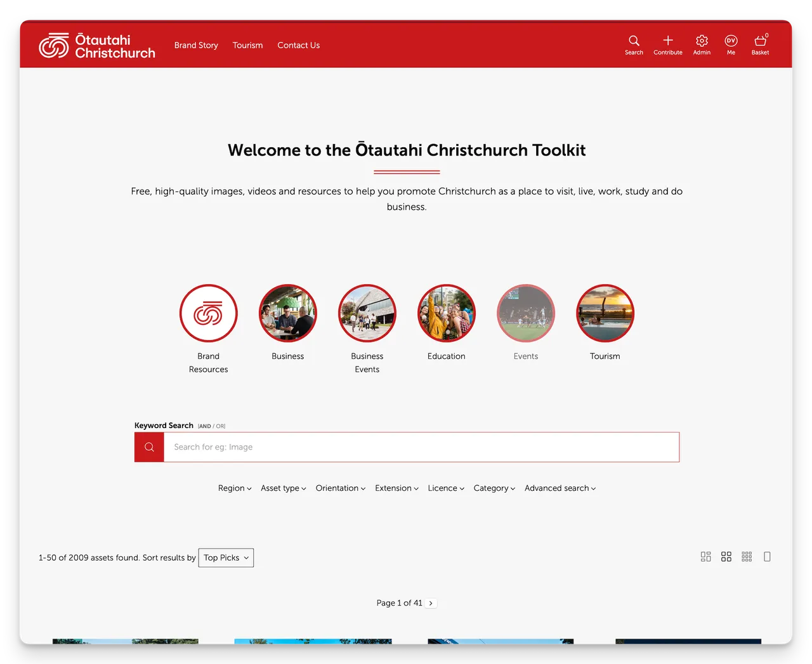Go to next page arrow
Image resolution: width=812 pixels, height=664 pixels.
431,603
